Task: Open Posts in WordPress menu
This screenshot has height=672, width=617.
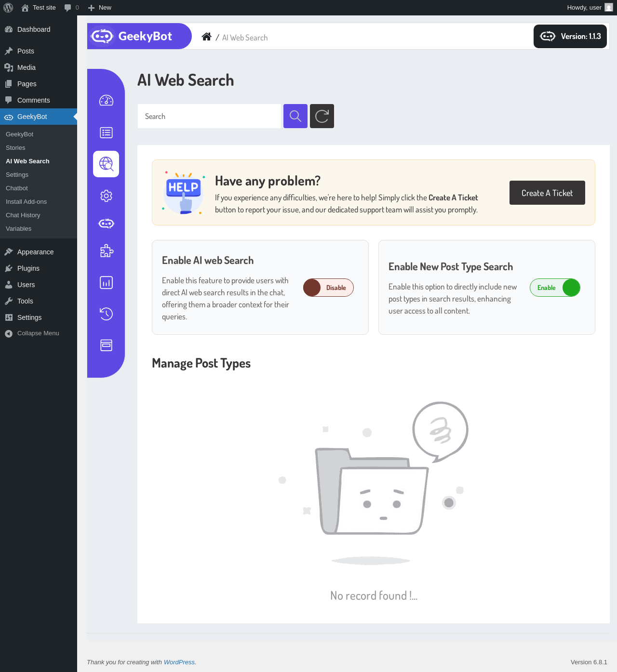Action: pos(39,51)
